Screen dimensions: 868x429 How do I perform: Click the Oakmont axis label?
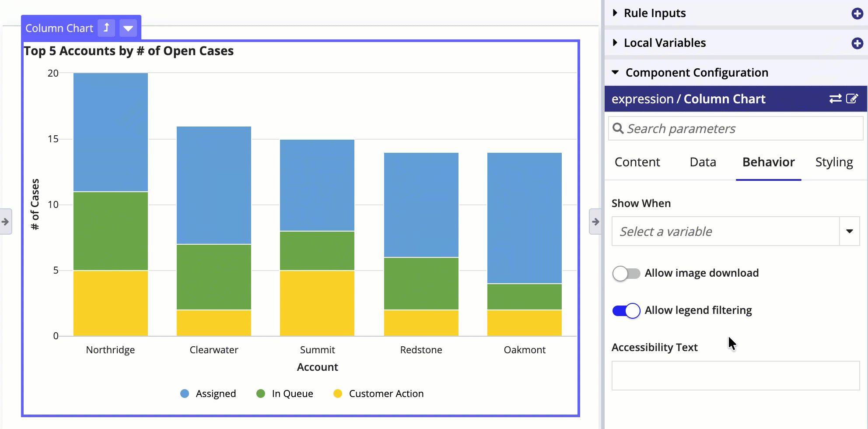525,350
